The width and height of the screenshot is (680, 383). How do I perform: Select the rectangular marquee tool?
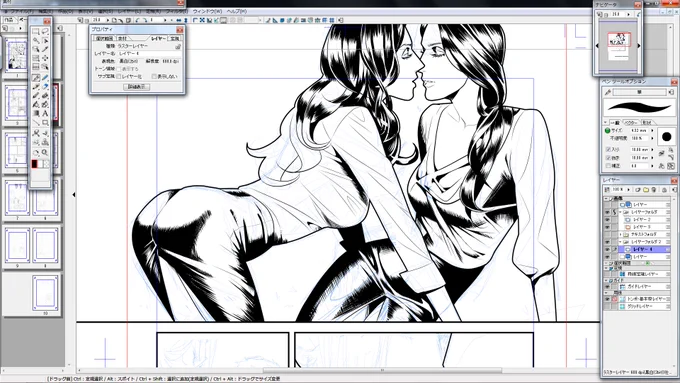[x=36, y=32]
